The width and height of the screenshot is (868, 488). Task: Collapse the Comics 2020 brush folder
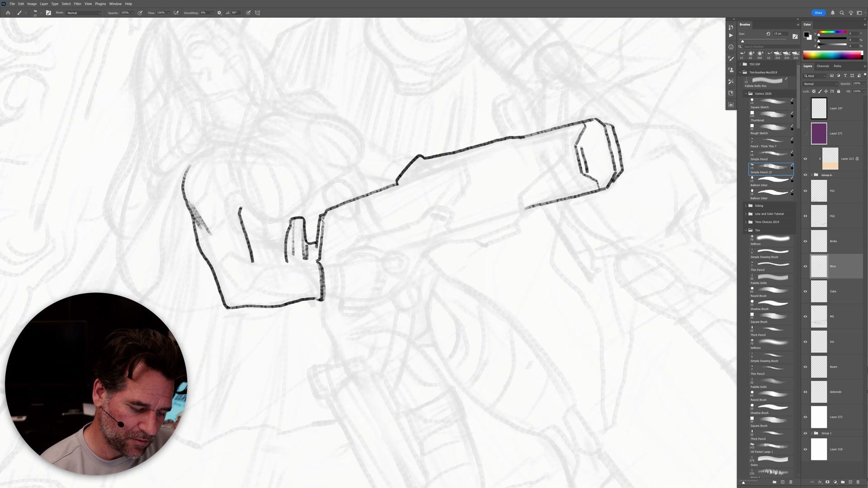(x=746, y=94)
